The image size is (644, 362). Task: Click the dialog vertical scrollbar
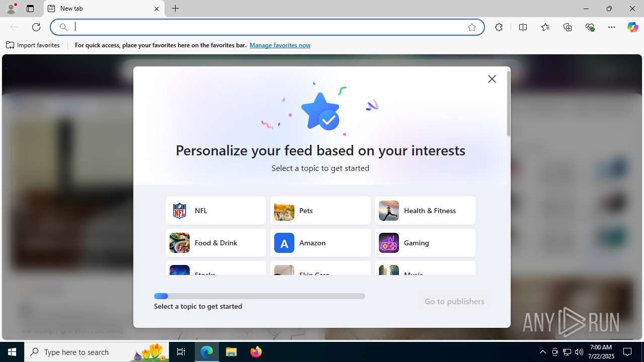point(509,104)
